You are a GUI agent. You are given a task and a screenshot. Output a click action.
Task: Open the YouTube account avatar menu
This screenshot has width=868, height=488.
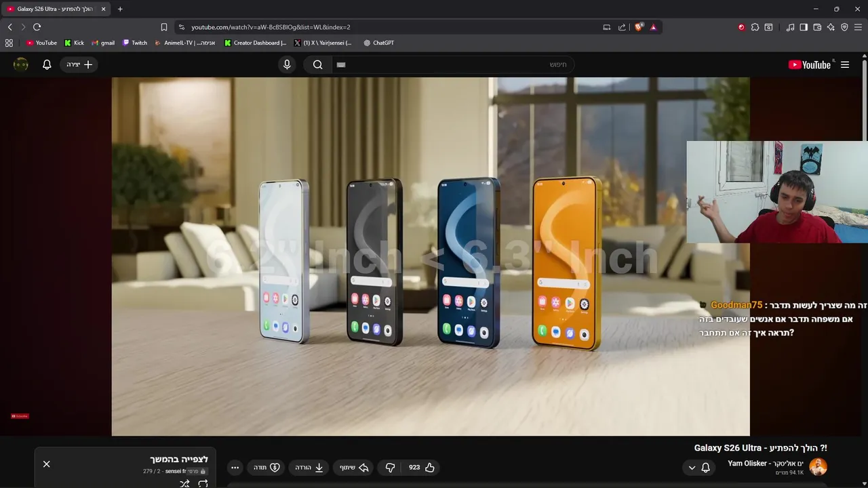tap(21, 64)
